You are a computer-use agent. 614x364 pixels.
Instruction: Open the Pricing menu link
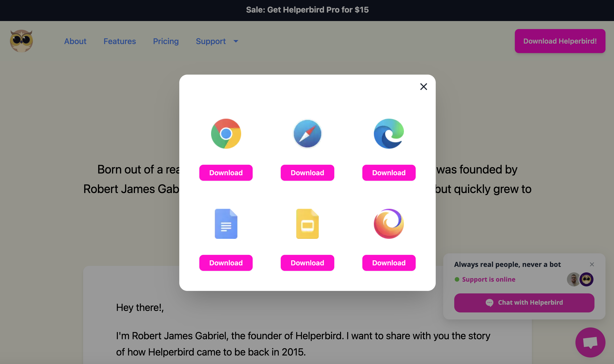click(166, 41)
